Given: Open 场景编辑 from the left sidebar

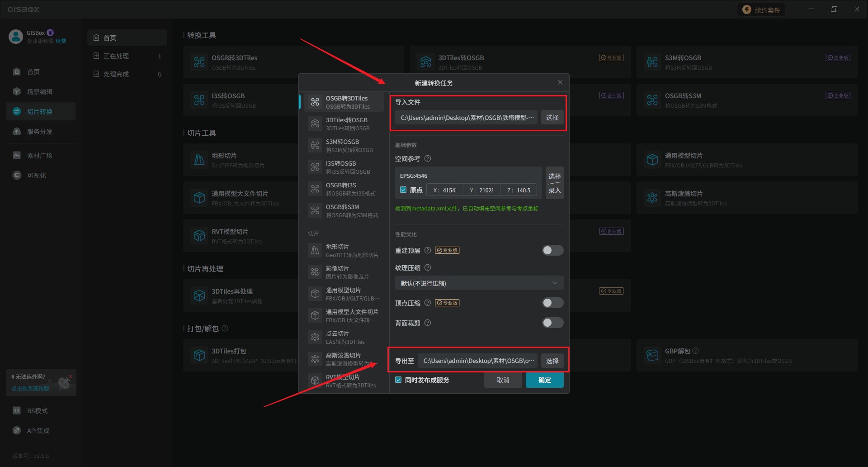Looking at the screenshot, I should 40,92.
